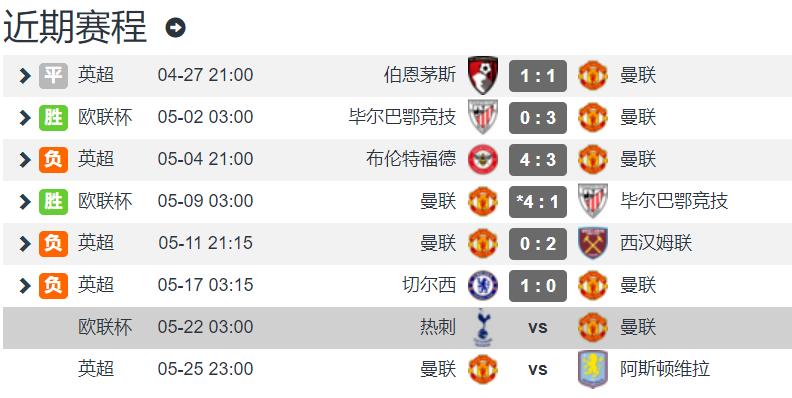Open the 西汉姆联 team name link
The height and width of the screenshot is (398, 792).
[656, 243]
